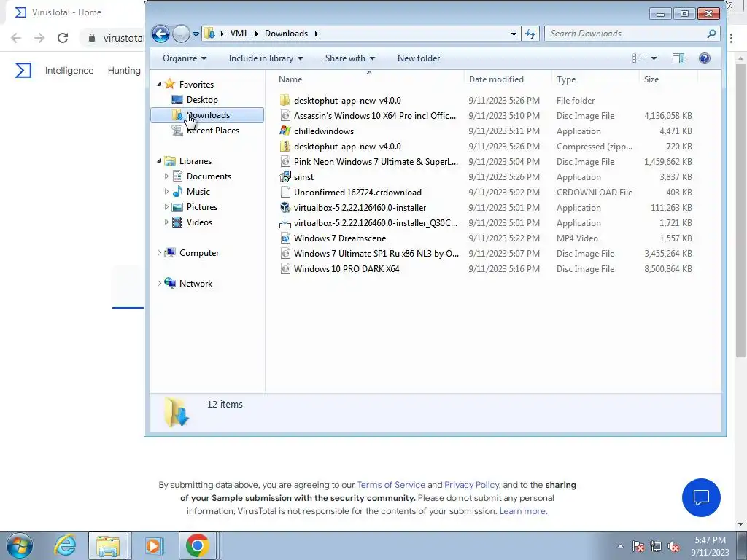The image size is (747, 560).
Task: Select Desktop in Favorites
Action: [202, 99]
